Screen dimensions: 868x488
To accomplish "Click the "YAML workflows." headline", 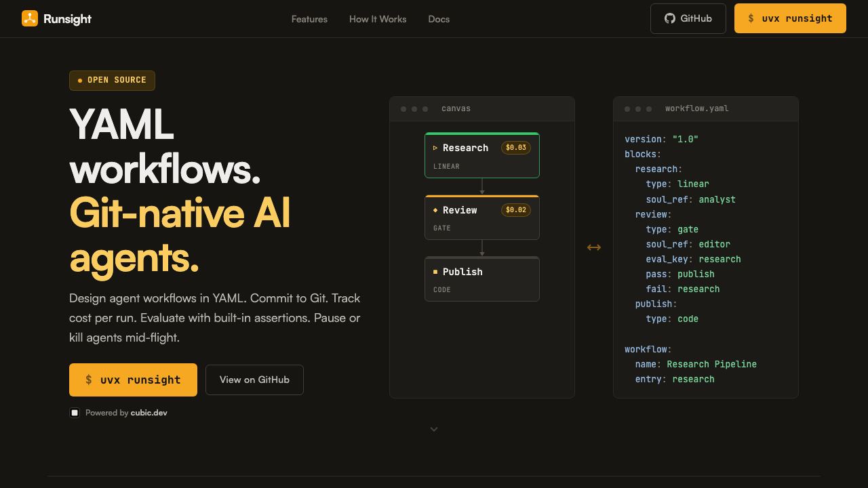I will [x=165, y=146].
